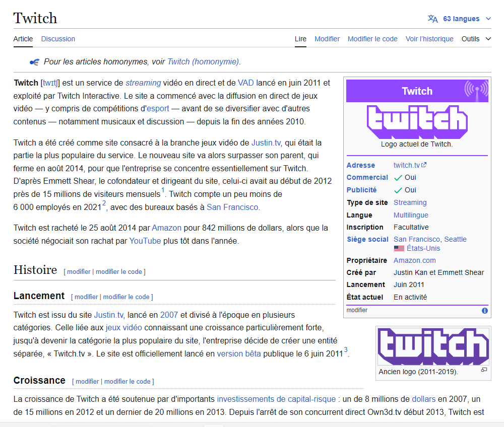Screen dimensions: 504x427
Task: Open the Siège social label link
Action: coord(367,240)
